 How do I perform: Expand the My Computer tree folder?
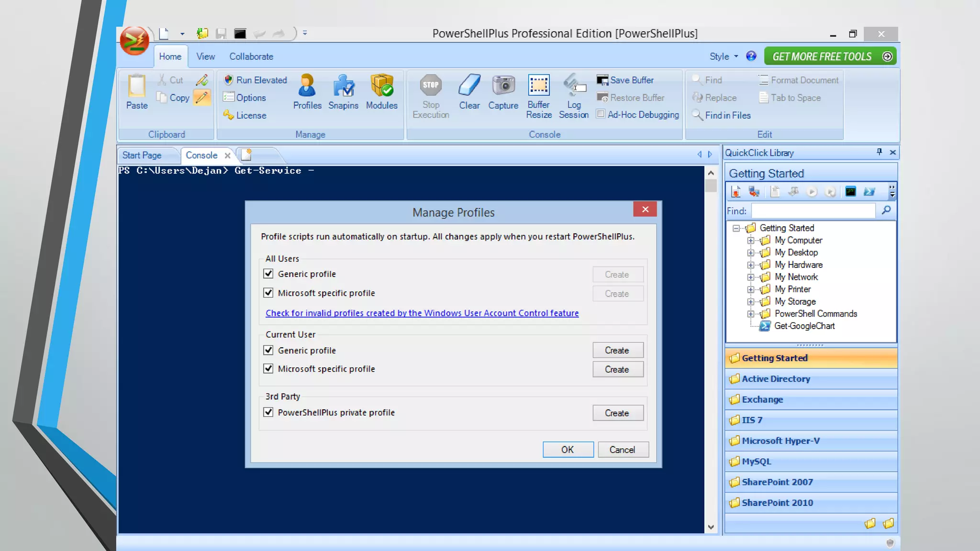pos(750,241)
